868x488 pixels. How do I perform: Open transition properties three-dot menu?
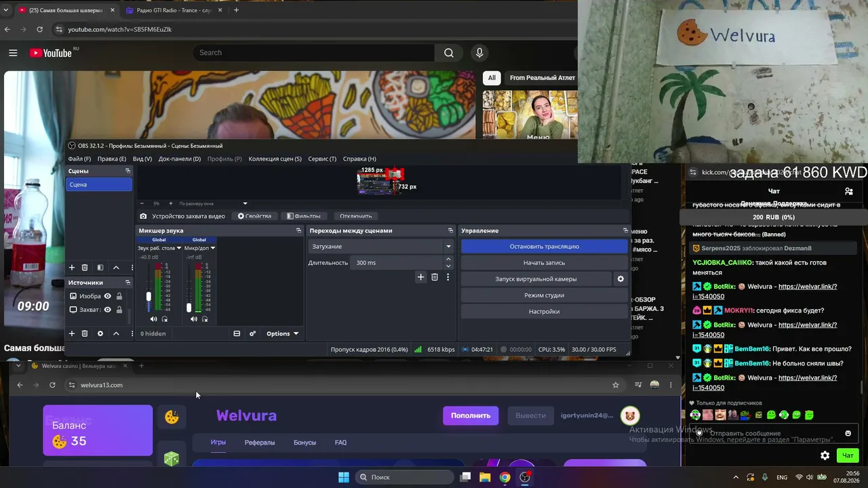point(448,277)
